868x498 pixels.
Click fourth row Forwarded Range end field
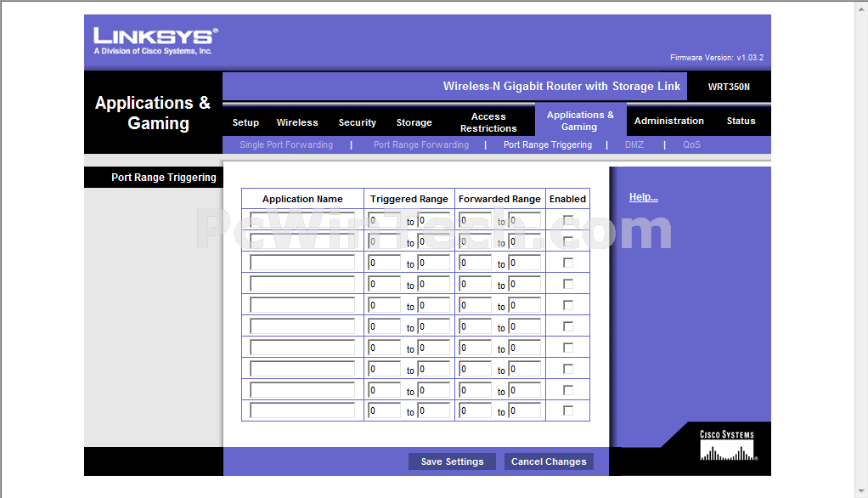tap(524, 284)
